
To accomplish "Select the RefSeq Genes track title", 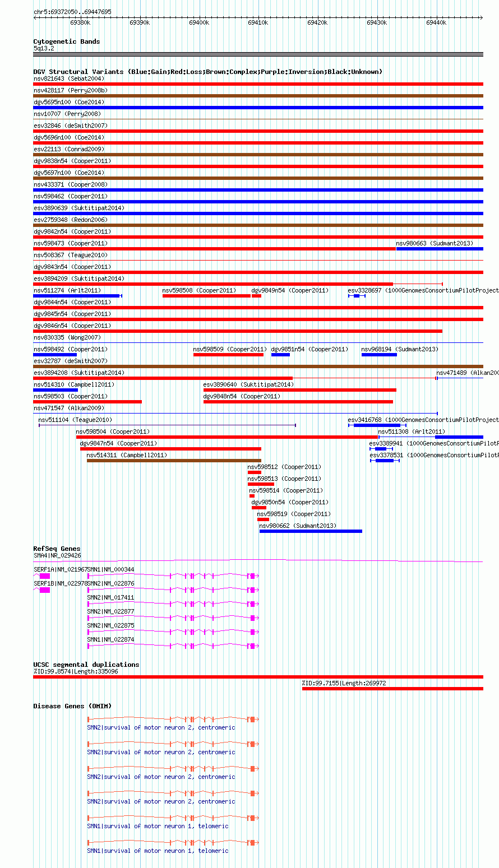I will [x=57, y=549].
